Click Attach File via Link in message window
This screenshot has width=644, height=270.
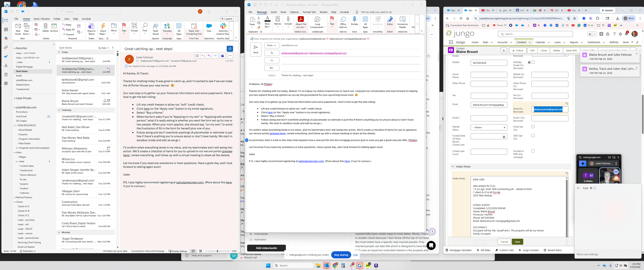(301, 22)
